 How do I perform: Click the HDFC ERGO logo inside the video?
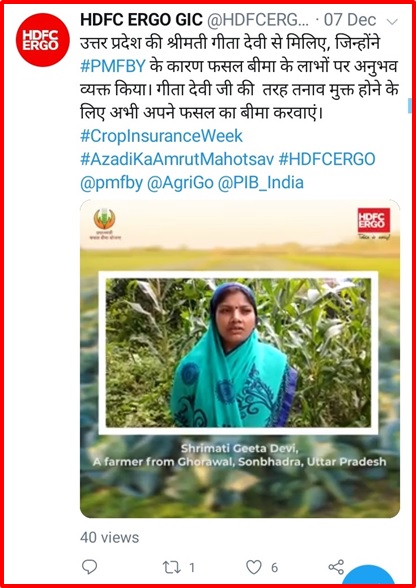click(374, 220)
